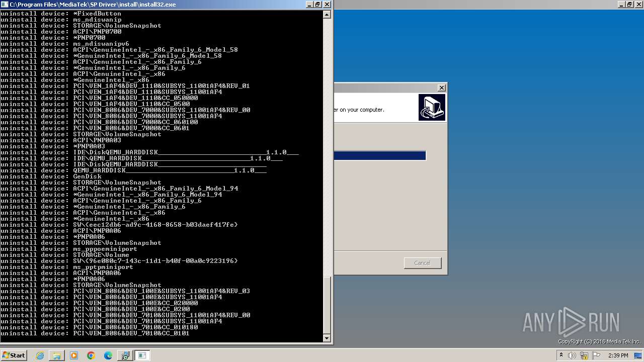Maximize the install32.exe console window
Viewport: 644px width, 362px height.
point(318,4)
